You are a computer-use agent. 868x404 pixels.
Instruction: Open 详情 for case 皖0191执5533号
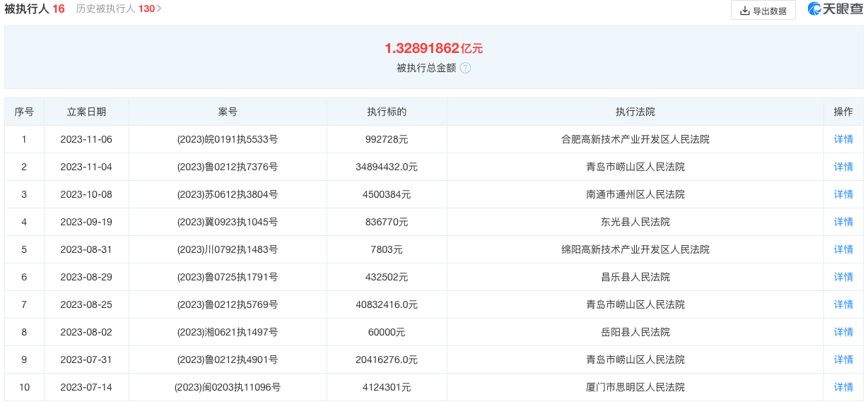[x=843, y=140]
